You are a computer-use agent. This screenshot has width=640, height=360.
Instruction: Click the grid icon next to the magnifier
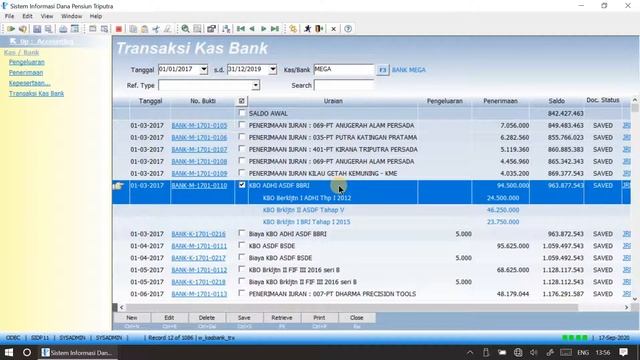pos(197,29)
